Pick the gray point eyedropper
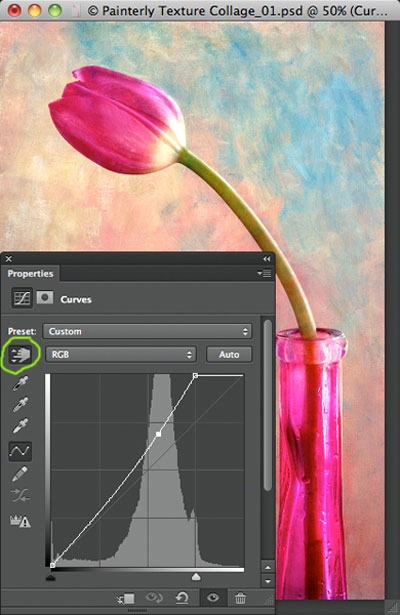 click(x=20, y=405)
